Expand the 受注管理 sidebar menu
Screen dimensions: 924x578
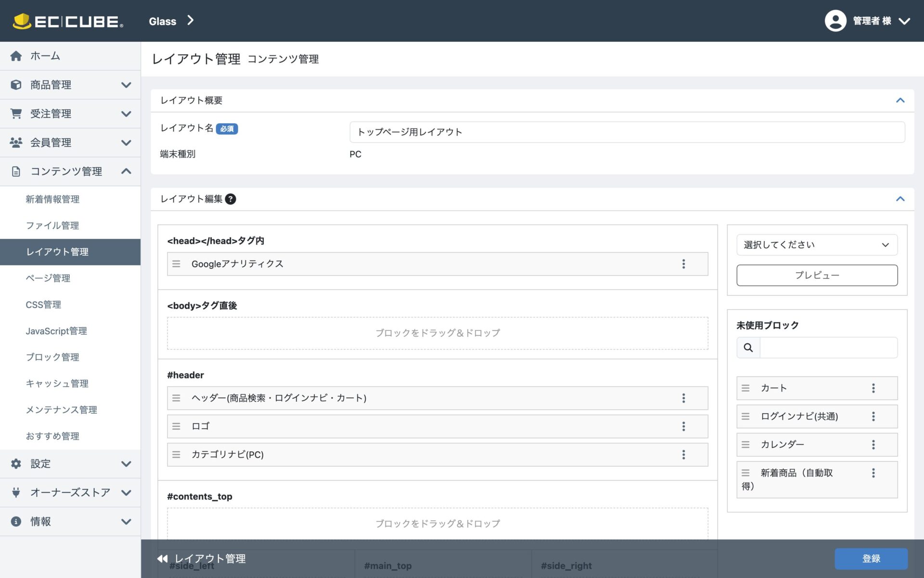click(x=70, y=114)
